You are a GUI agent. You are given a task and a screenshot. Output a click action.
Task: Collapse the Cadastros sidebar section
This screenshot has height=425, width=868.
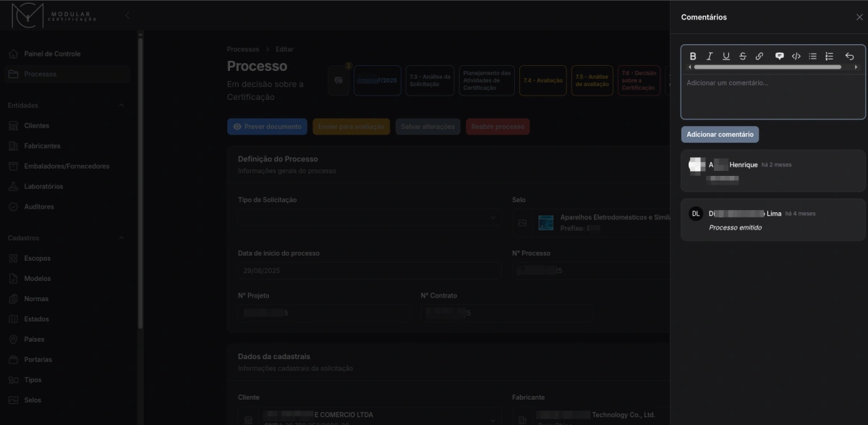point(121,237)
